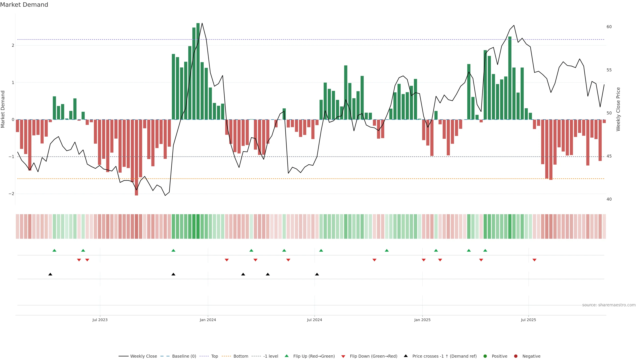Toggle the -1 level legend entry
The width and height of the screenshot is (644, 362).
[x=271, y=356]
